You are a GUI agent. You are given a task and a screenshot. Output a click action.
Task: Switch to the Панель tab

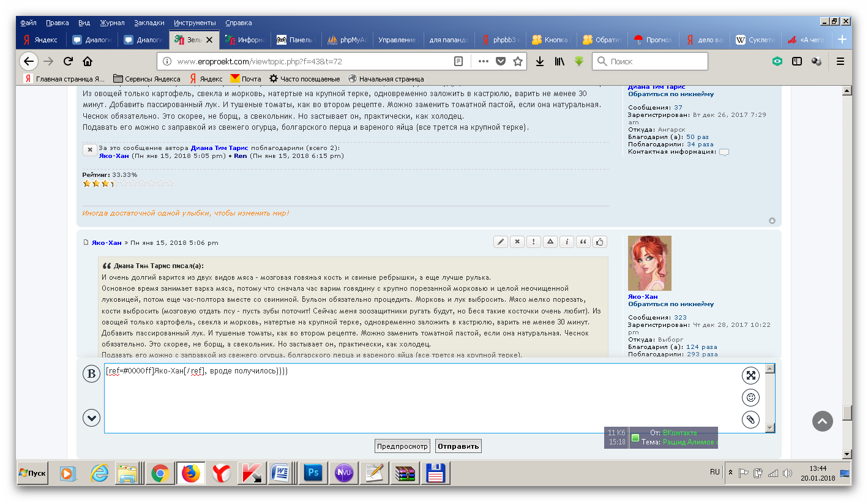pos(296,40)
